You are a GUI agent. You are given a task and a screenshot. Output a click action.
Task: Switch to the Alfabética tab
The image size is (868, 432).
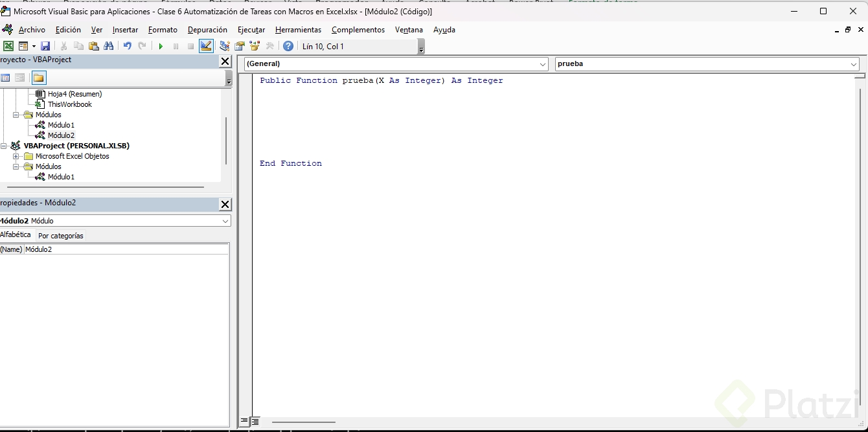click(x=16, y=234)
